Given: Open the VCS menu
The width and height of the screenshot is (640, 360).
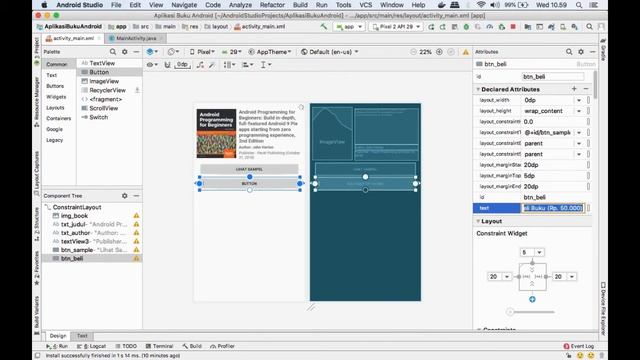Looking at the screenshot, I should click(365, 5).
